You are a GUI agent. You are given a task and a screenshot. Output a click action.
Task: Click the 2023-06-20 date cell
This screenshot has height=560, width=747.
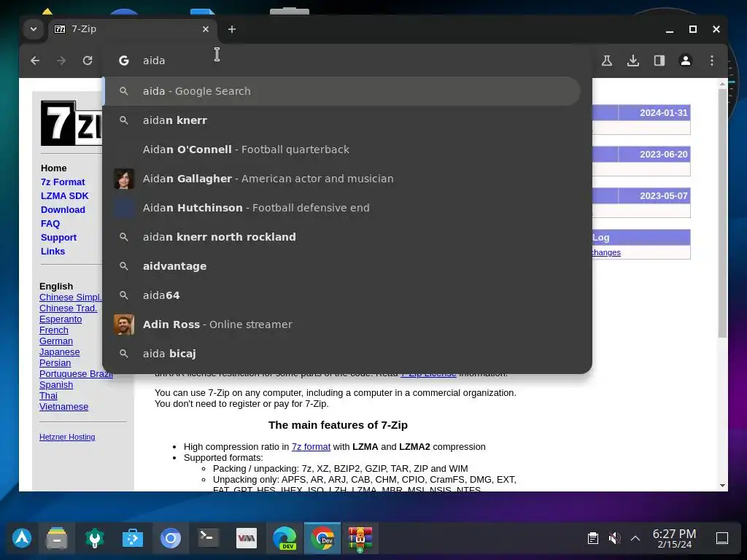pos(654,155)
